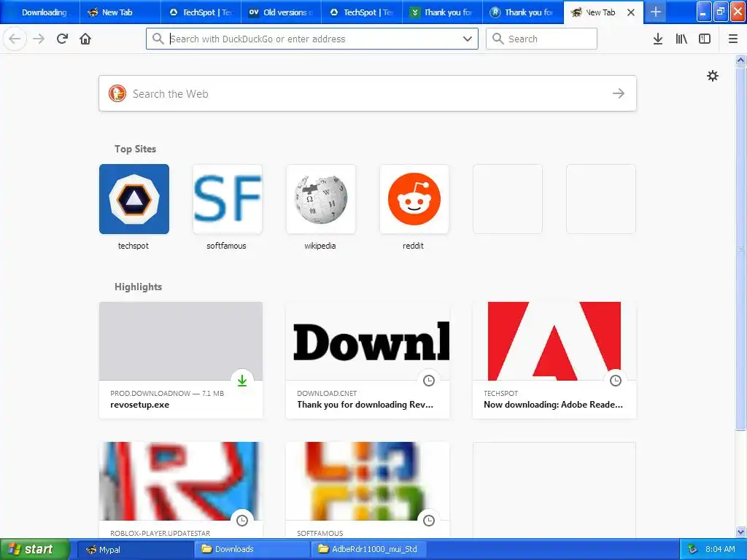The width and height of the screenshot is (747, 560).
Task: Click the system tray network icon
Action: [692, 549]
